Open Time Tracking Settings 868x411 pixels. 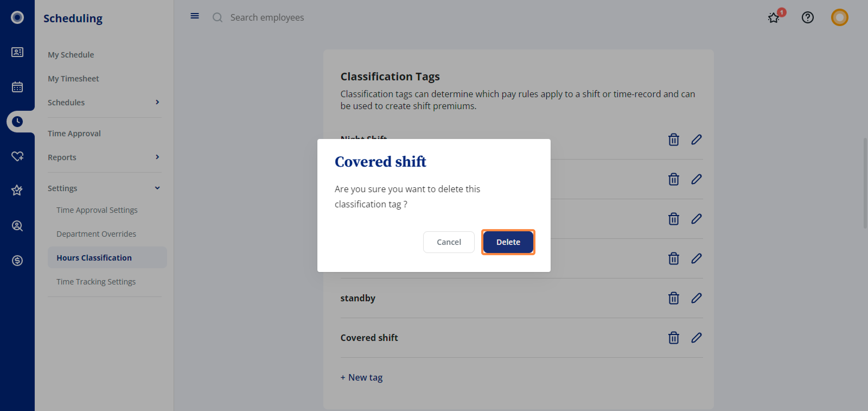click(96, 282)
